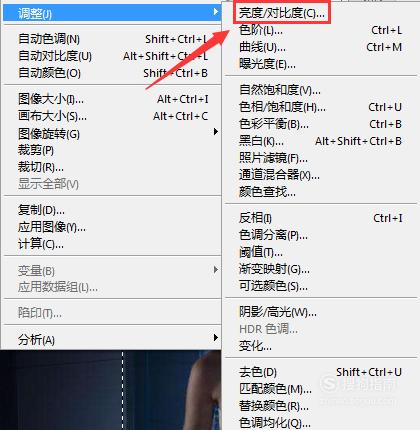Image resolution: width=420 pixels, height=430 pixels.
Task: Open 画布大小(S) canvas size
Action: (112, 116)
